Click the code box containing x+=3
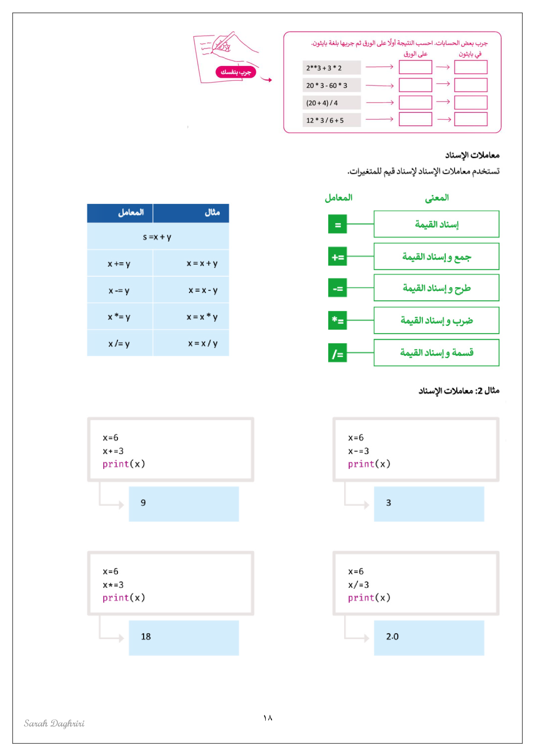 click(170, 450)
